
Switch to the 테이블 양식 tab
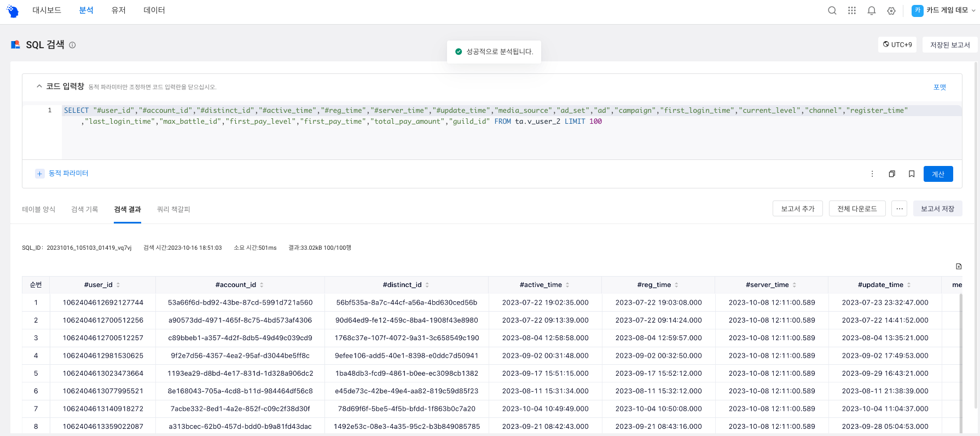tap(38, 209)
